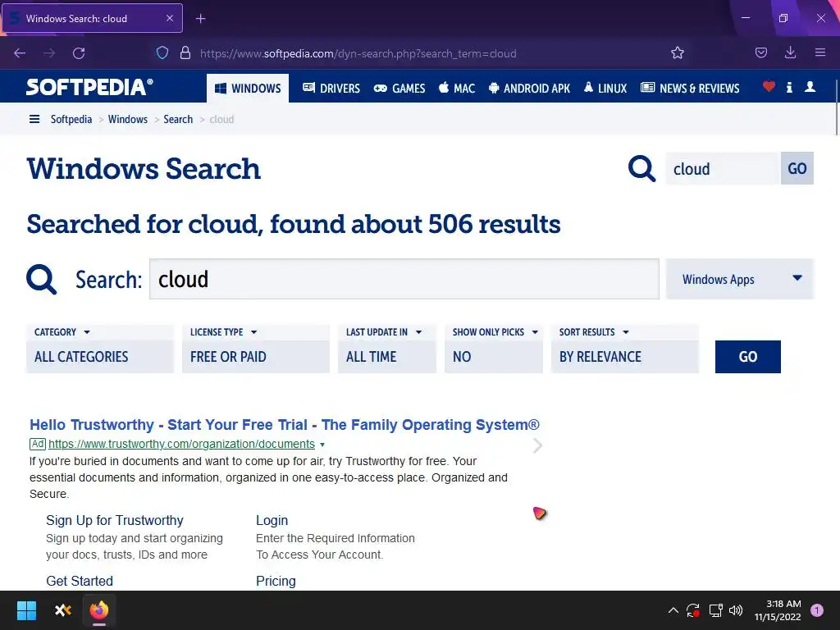Reload the current Softpedia page
Viewport: 840px width, 630px height.
point(79,53)
